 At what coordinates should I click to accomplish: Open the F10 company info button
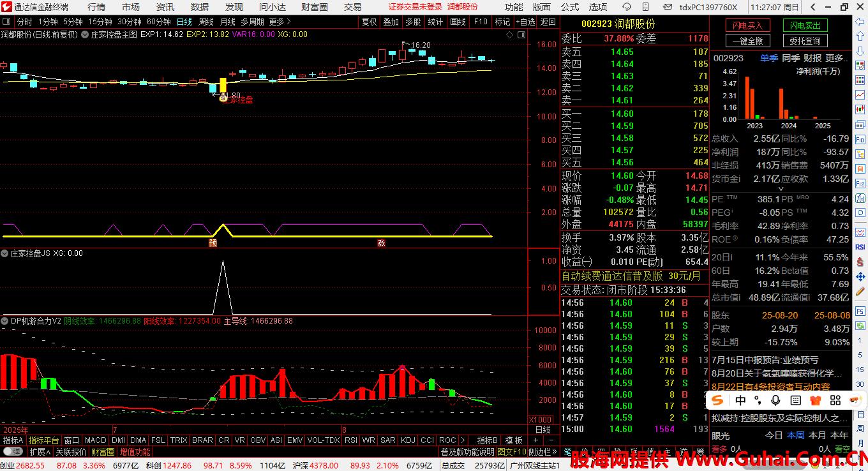tap(480, 22)
